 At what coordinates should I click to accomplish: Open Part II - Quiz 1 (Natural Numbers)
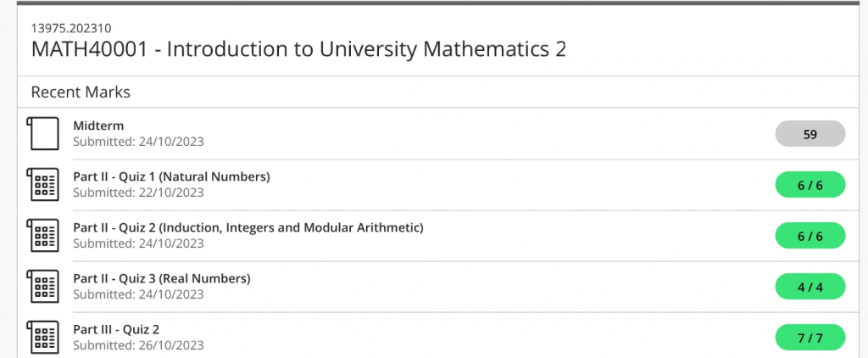coord(171,176)
